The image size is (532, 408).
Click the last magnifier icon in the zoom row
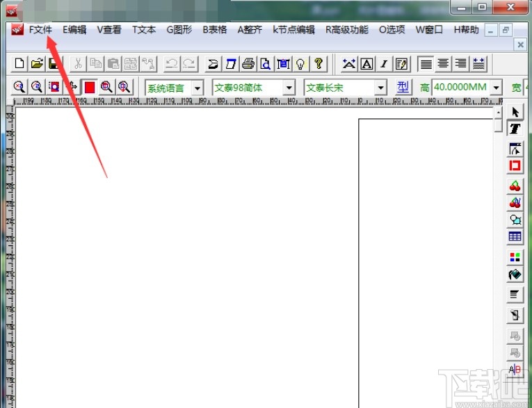(x=124, y=87)
